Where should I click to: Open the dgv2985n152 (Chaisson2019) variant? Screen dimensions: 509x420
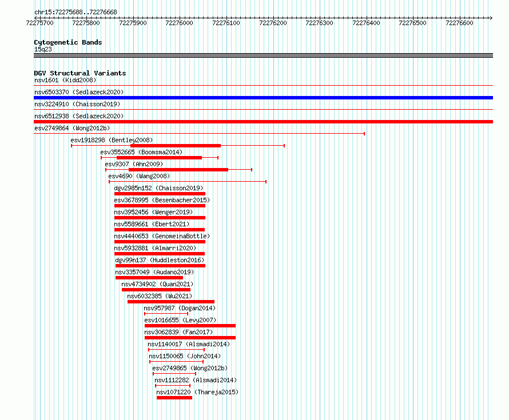[158, 188]
